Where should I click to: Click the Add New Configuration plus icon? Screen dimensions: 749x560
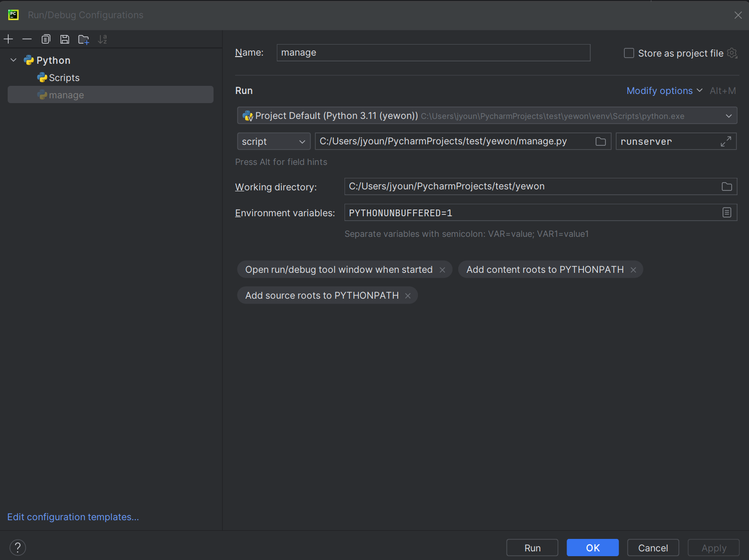pyautogui.click(x=9, y=39)
